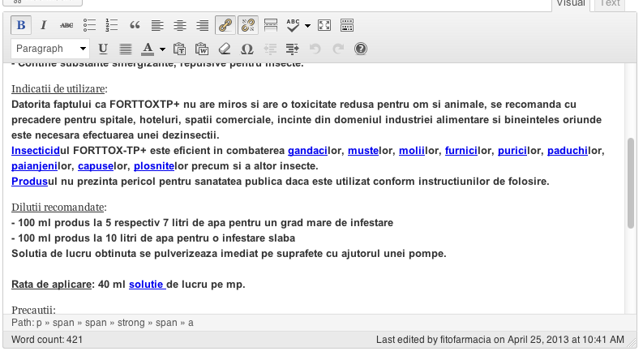Click the muste link

[x=363, y=151]
